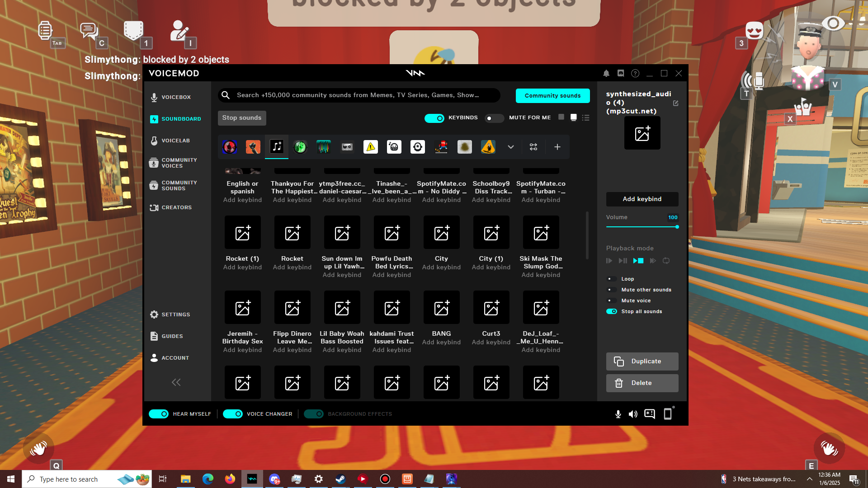868x488 pixels.
Task: Disable the Stop all sounds toggle
Action: [612, 311]
